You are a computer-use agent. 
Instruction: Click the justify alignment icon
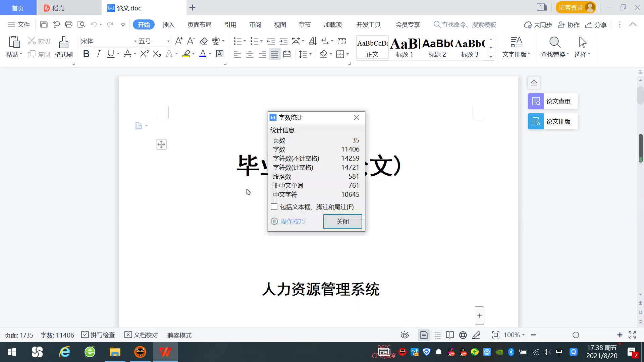pos(274,54)
